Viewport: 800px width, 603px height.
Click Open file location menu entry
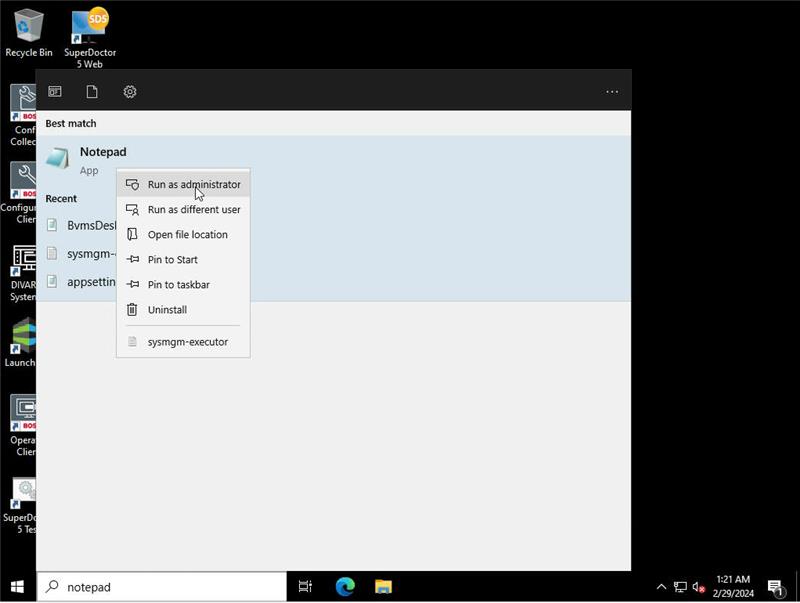click(x=187, y=235)
